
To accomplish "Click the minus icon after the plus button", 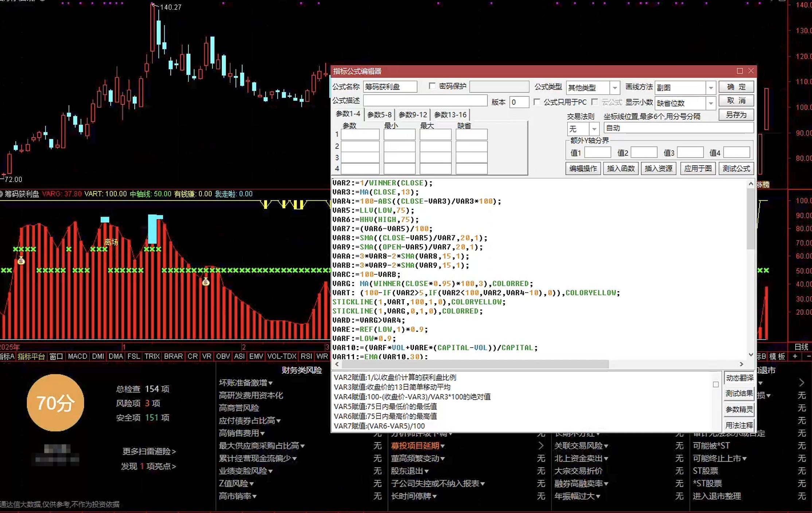I will (809, 356).
